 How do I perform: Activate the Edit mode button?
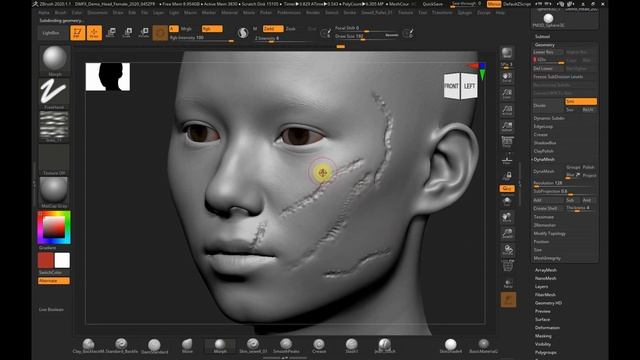pyautogui.click(x=77, y=33)
